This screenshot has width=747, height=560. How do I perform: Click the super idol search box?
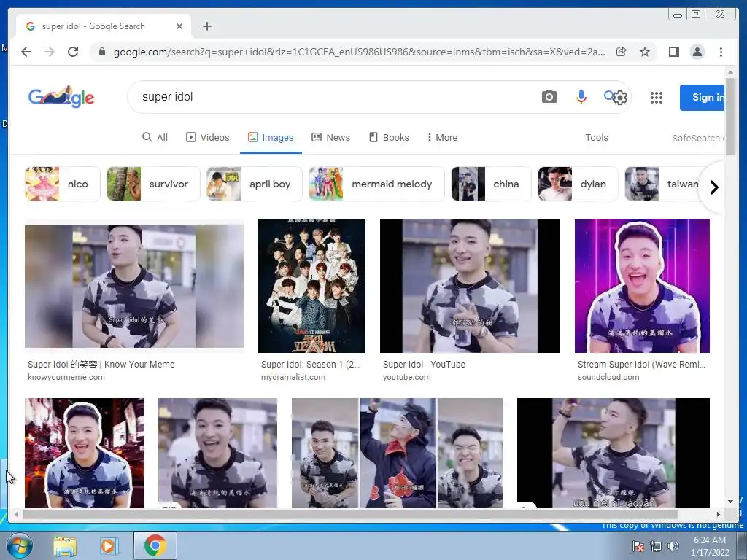(x=333, y=97)
